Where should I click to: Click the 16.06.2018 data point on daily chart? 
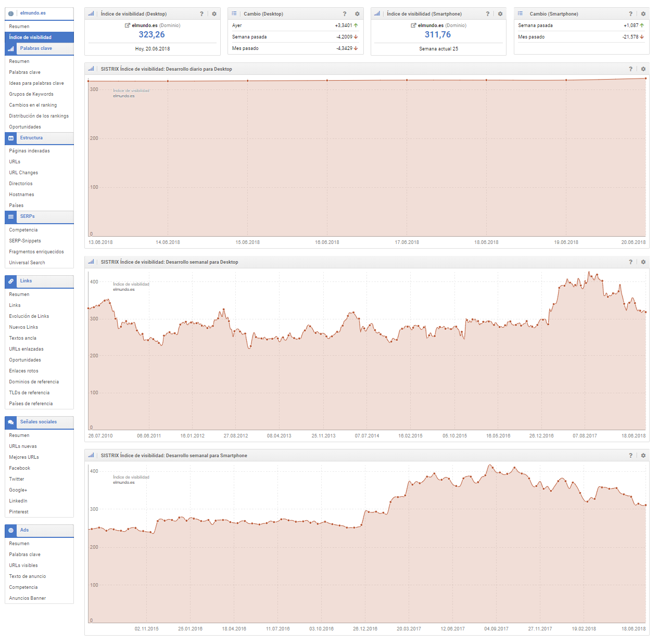327,81
